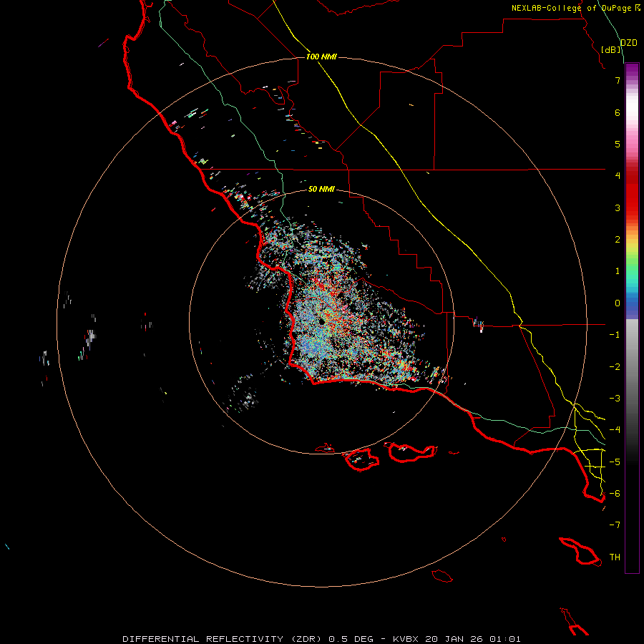Click the -5 value on color scale

pyautogui.click(x=615, y=462)
